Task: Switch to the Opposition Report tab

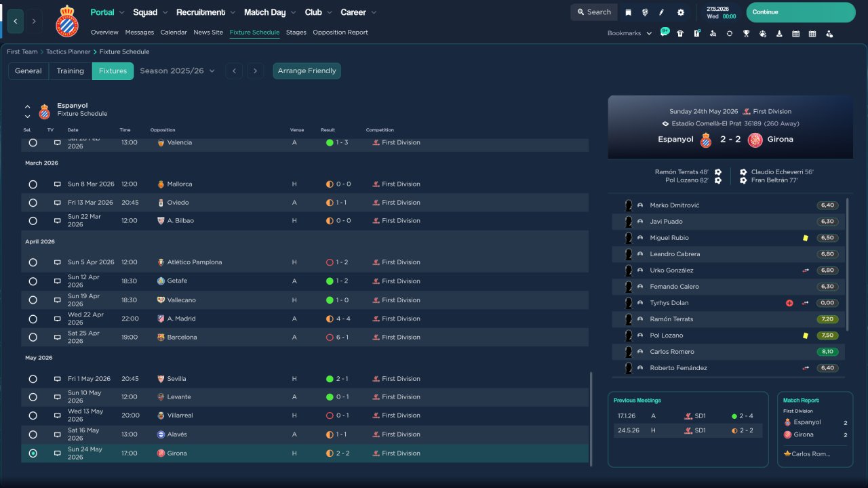Action: [x=340, y=33]
